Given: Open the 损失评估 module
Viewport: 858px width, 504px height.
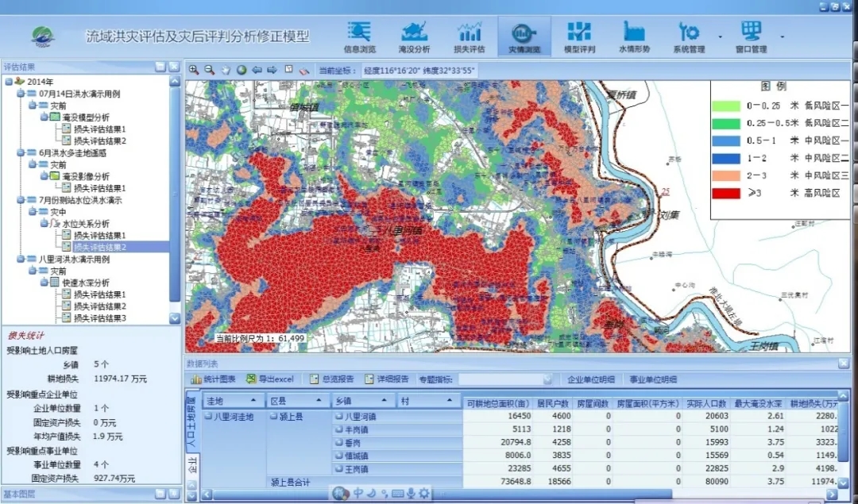Looking at the screenshot, I should click(x=469, y=37).
